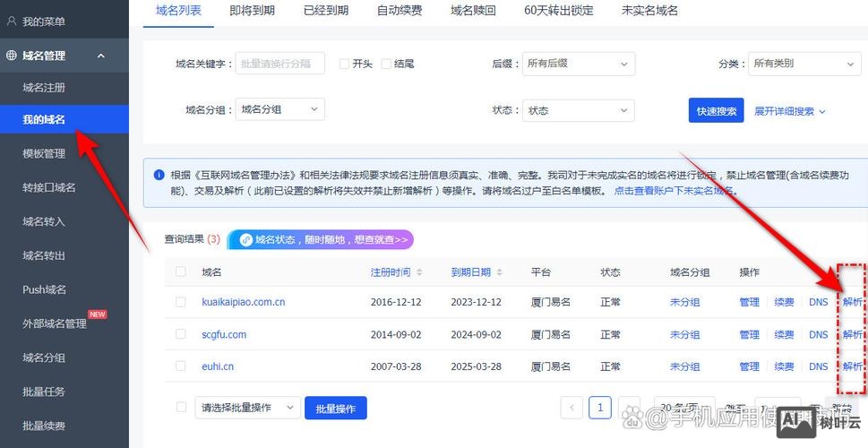Click DNS for kuaikaipiao.com.cn

(x=818, y=302)
